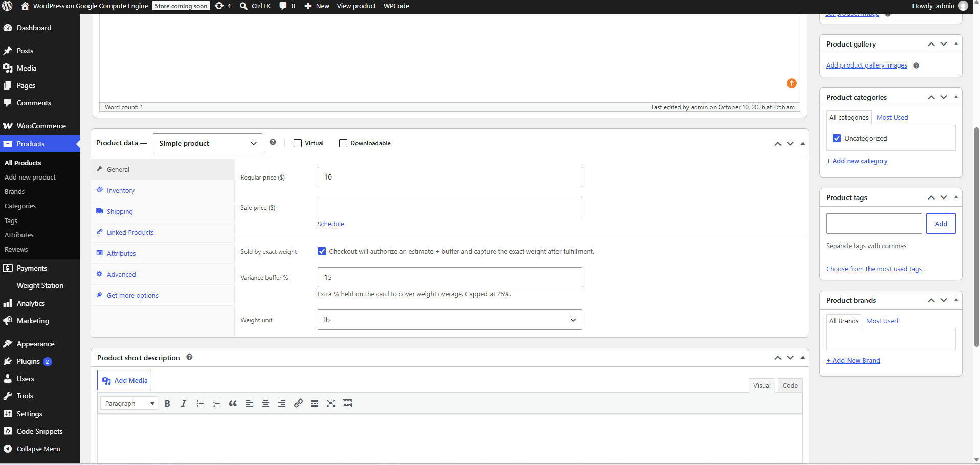
Task: Align text right in short description
Action: (x=282, y=403)
